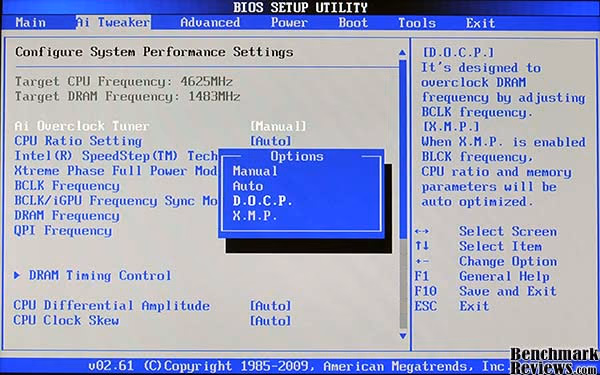Select the CPU Differential Amplitude item
The width and height of the screenshot is (600, 375).
coord(111,306)
